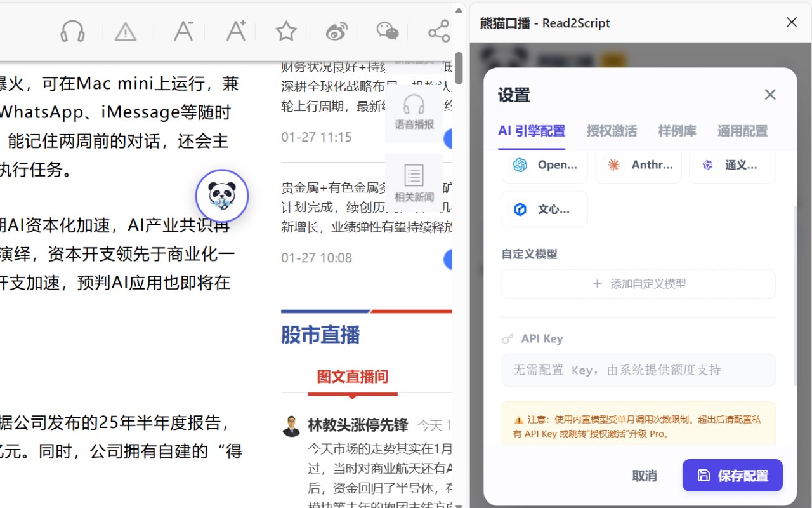
Task: Open the floating panda avatar button
Action: [222, 196]
